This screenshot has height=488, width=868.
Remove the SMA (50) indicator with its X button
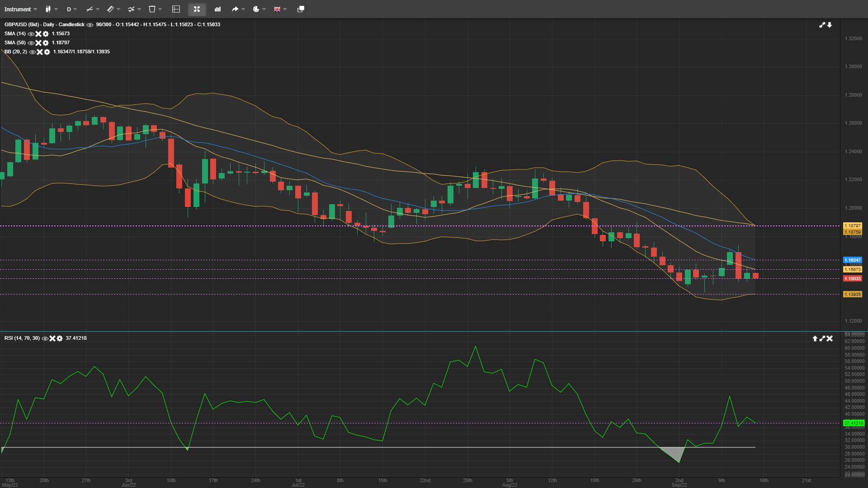click(x=38, y=42)
